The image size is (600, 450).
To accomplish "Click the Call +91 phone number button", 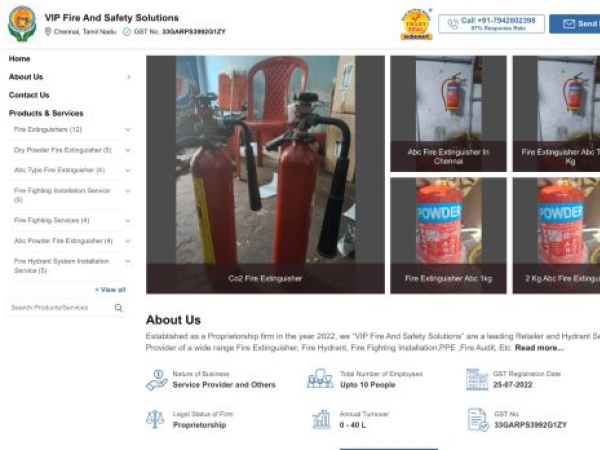I will (x=491, y=24).
